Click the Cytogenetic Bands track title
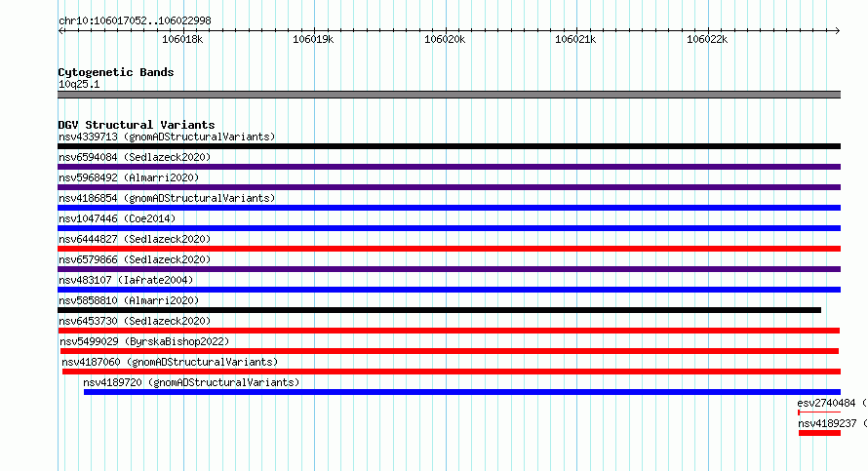 [x=116, y=72]
